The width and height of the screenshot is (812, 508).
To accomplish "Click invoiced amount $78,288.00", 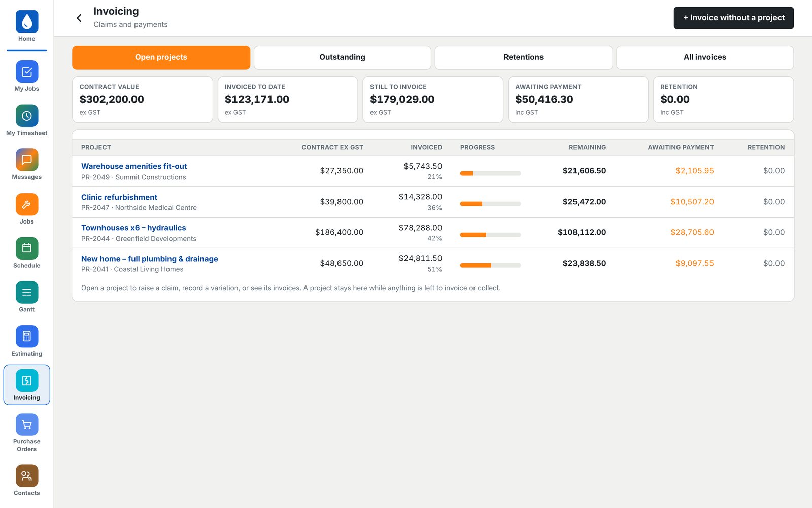I will coord(420,228).
